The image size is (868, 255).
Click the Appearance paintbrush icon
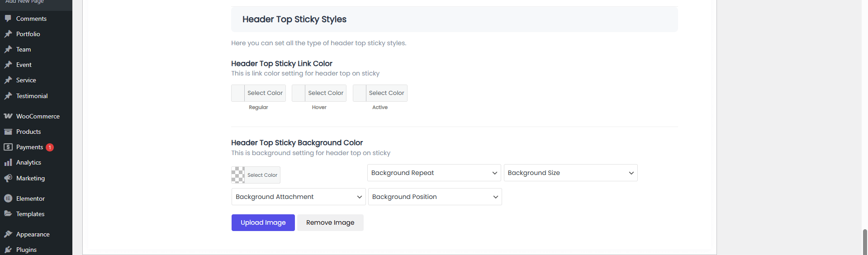tap(8, 234)
